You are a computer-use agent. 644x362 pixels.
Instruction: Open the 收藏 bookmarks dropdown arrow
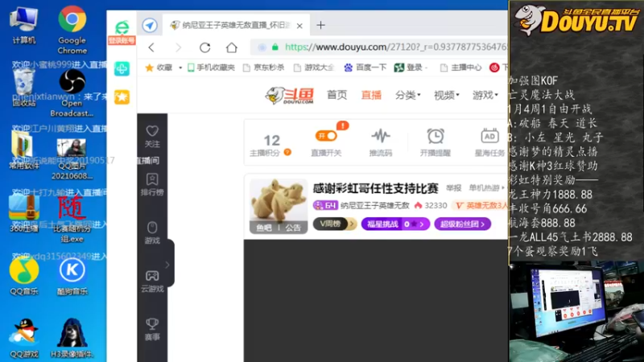click(x=180, y=68)
